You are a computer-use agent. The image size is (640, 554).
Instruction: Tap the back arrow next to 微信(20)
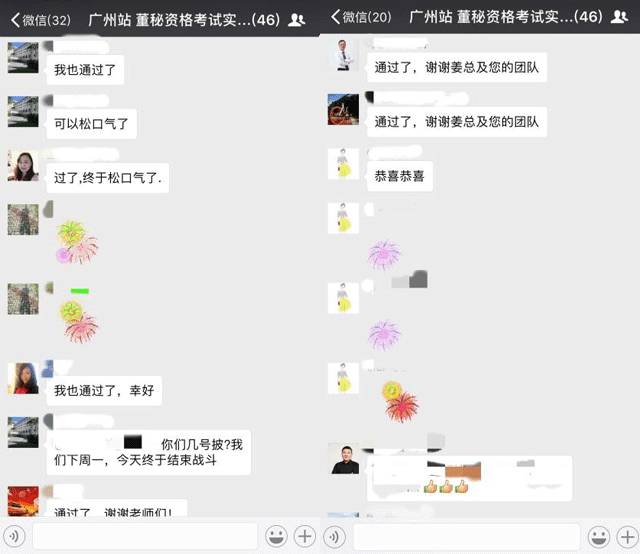336,17
